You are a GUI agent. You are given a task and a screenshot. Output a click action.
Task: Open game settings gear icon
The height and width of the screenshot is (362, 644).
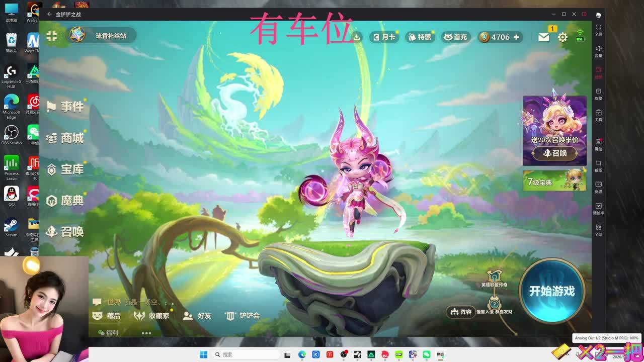[562, 37]
